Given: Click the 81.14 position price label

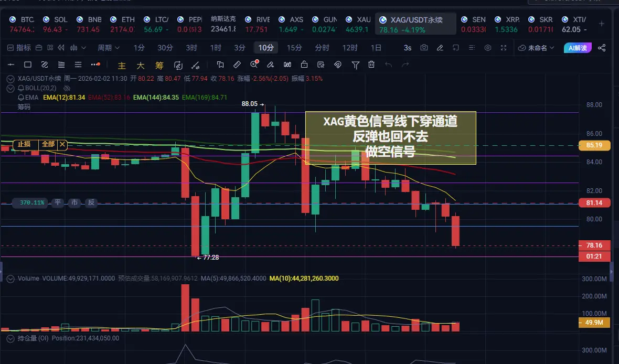Looking at the screenshot, I should 594,203.
